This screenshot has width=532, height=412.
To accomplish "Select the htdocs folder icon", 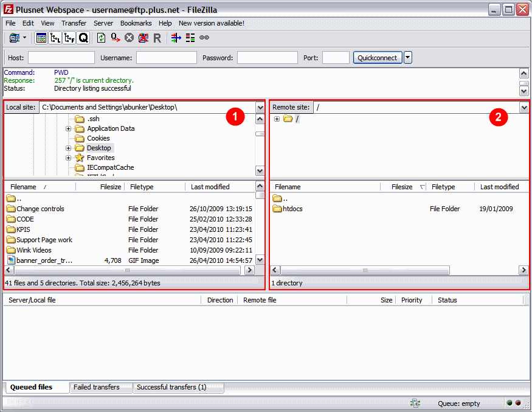I will (x=277, y=209).
